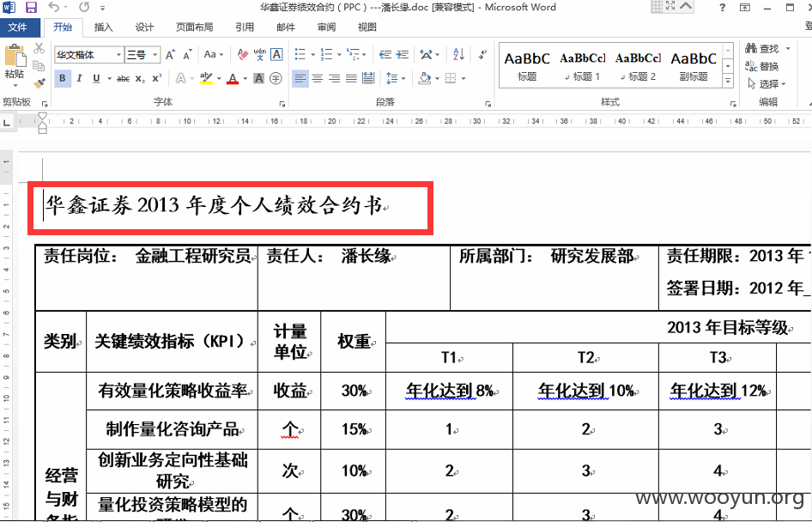This screenshot has height=522, width=812.
Task: Click the Clear Formatting eraser icon
Action: click(x=242, y=54)
